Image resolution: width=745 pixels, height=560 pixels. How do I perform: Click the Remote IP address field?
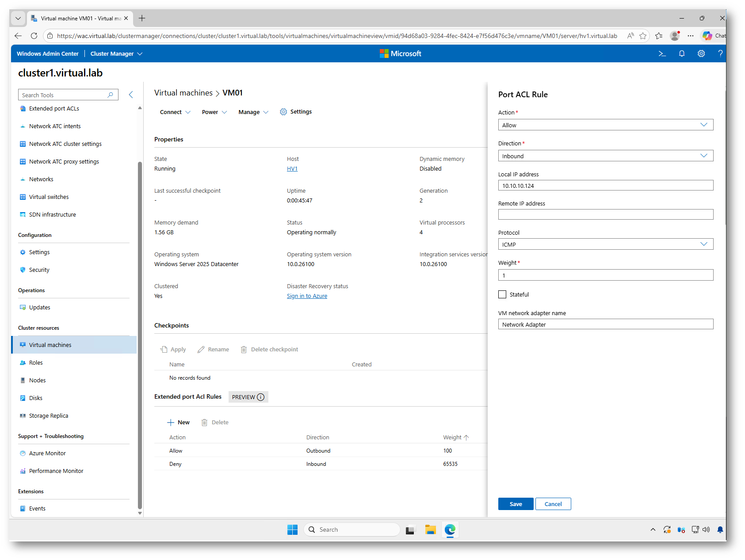[605, 214]
